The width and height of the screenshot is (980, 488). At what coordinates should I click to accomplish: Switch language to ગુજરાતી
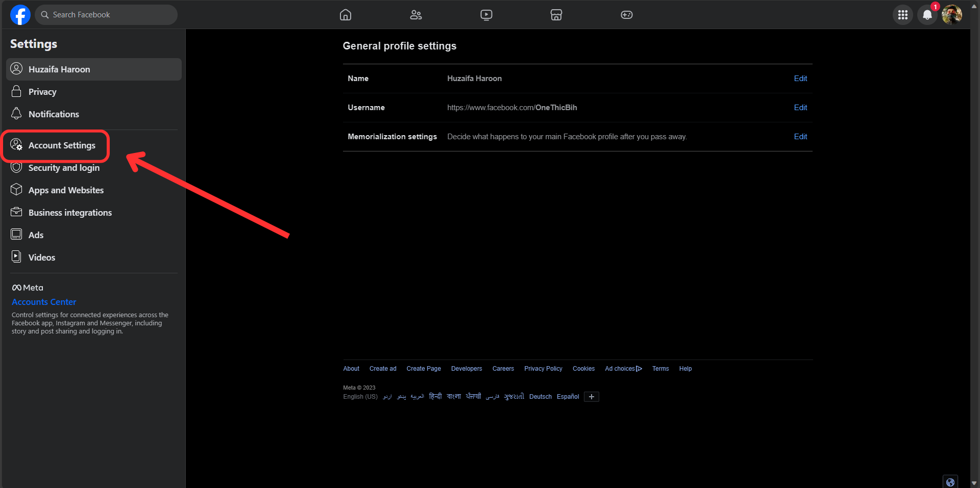(514, 397)
